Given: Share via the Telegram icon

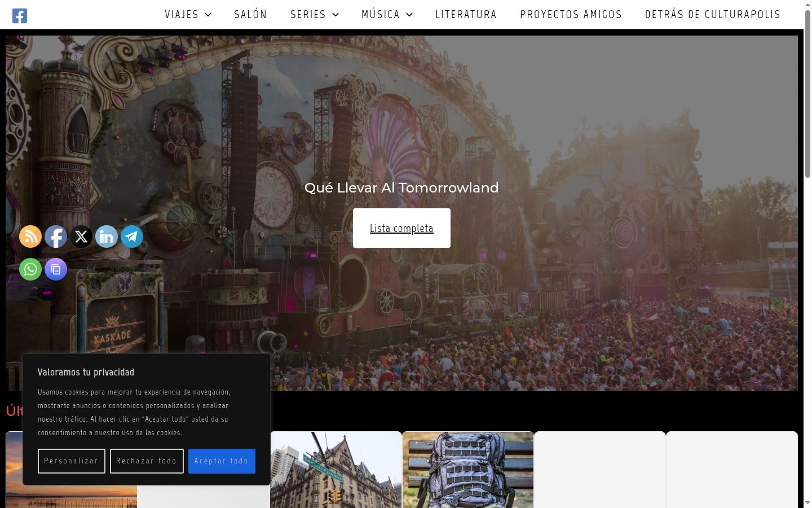Looking at the screenshot, I should point(132,237).
